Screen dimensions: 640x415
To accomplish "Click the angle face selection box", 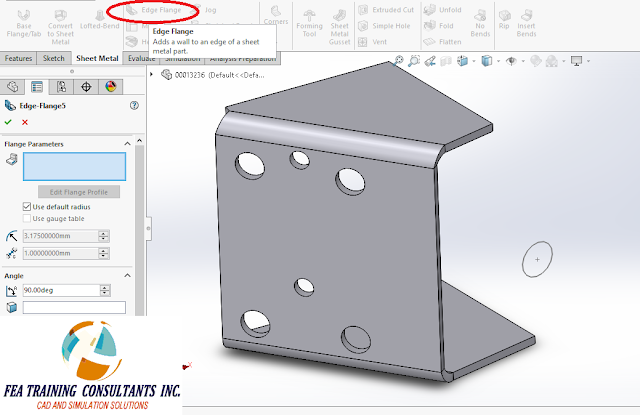I will tap(74, 307).
